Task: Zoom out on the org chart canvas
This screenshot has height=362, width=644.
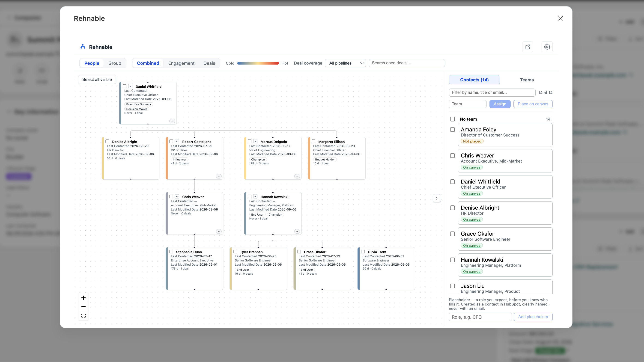Action: 83,306
